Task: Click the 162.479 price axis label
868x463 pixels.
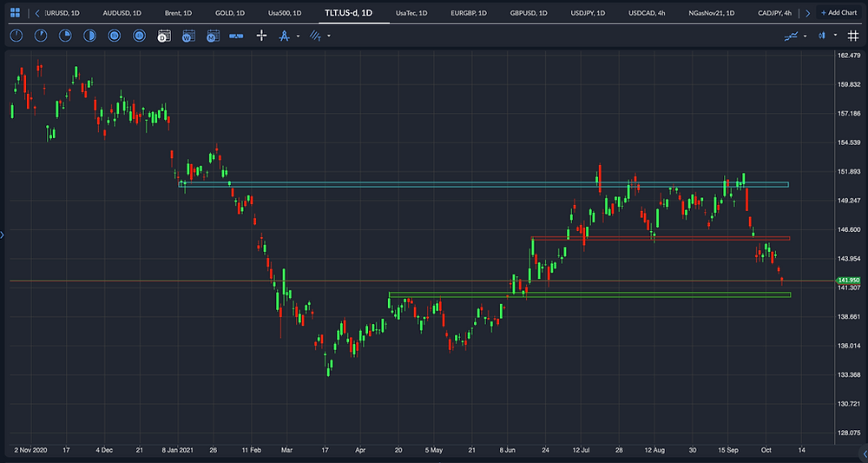Action: (851, 56)
